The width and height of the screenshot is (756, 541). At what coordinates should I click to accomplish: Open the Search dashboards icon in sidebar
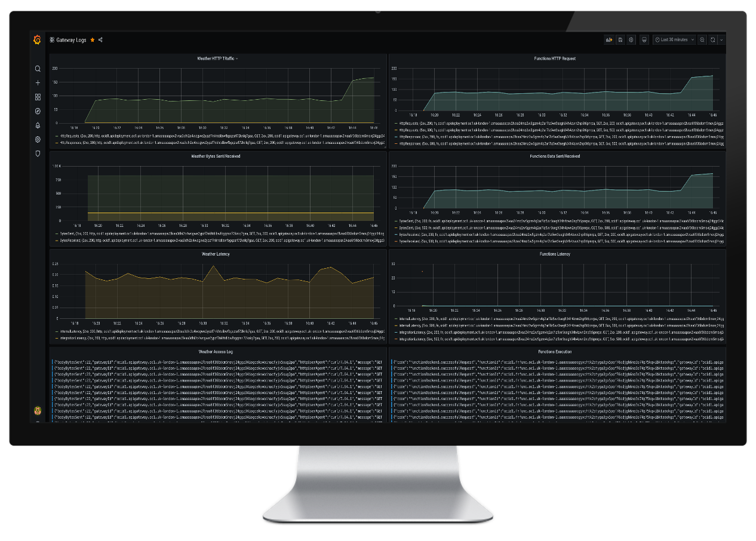click(38, 69)
